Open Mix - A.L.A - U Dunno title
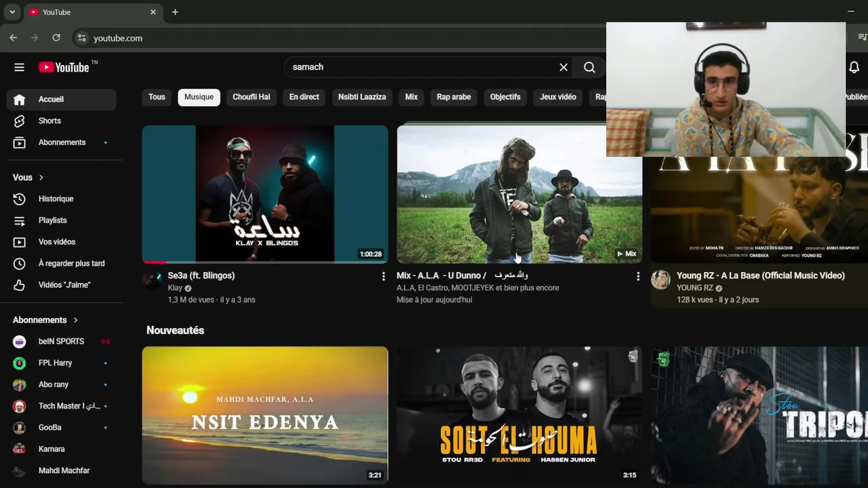The image size is (868, 488). tap(462, 276)
